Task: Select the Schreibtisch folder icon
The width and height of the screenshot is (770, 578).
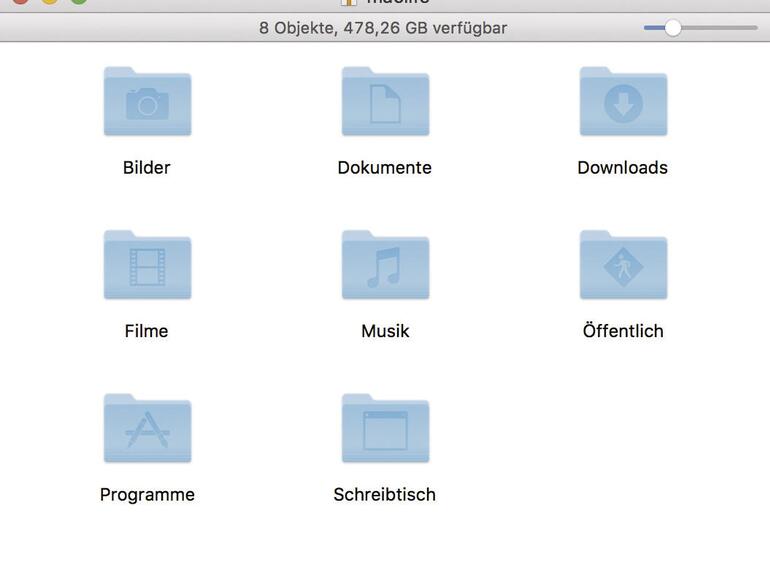Action: pos(385,429)
